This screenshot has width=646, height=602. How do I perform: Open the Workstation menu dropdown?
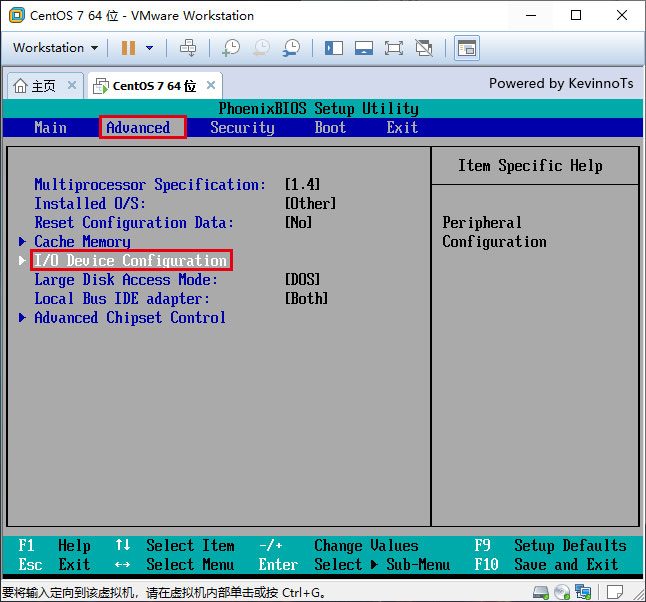point(55,48)
